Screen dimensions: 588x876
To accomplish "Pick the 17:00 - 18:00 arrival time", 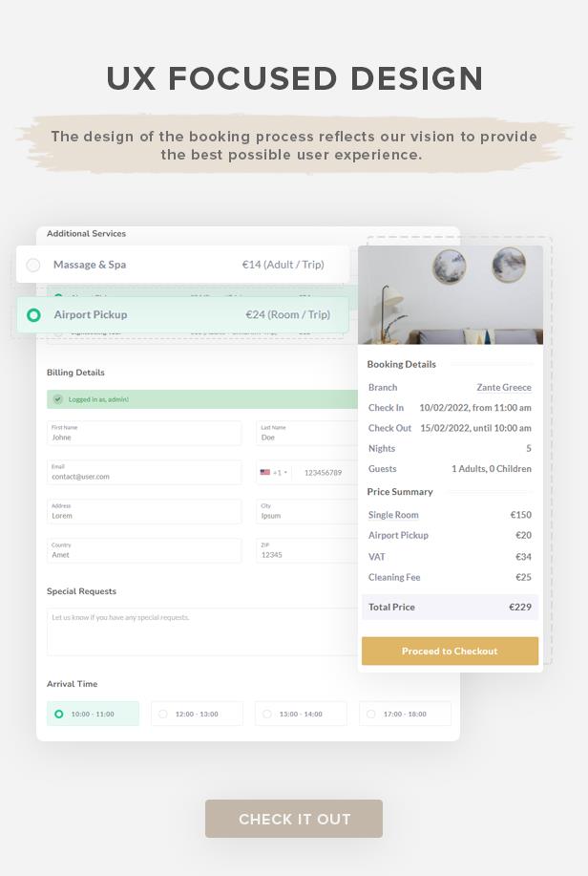I will (405, 714).
